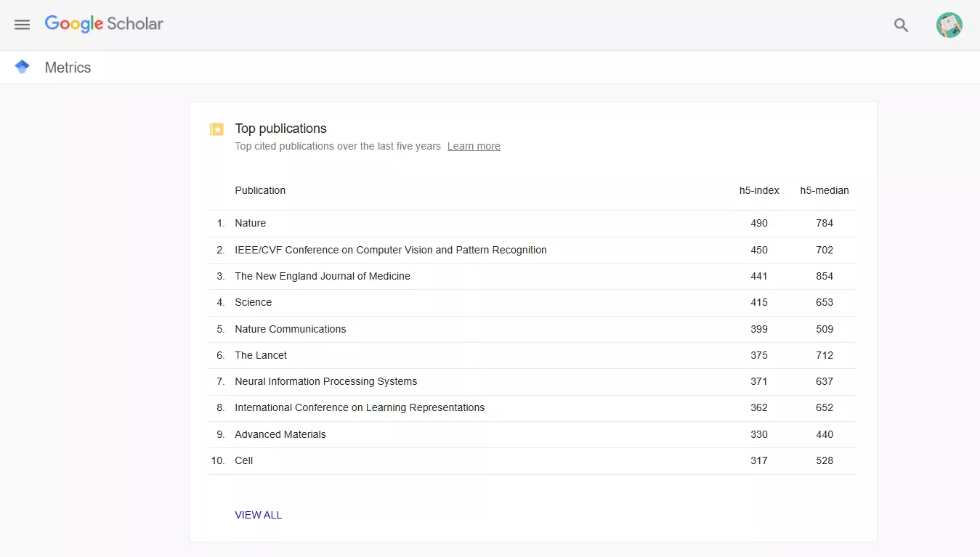Screen dimensions: 980x557
Task: Click International Conference on Learning Representations
Action: (360, 407)
